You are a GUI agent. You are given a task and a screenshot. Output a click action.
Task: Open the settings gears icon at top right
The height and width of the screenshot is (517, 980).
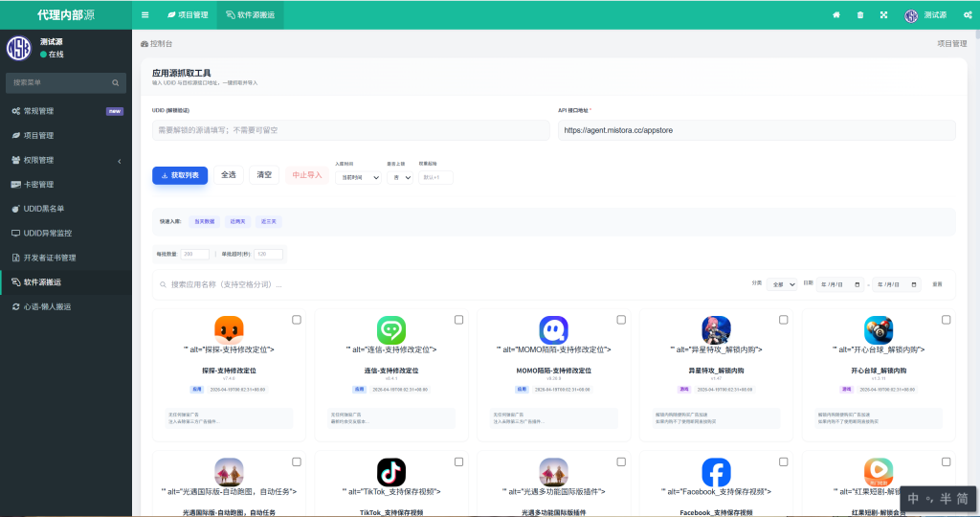point(968,15)
